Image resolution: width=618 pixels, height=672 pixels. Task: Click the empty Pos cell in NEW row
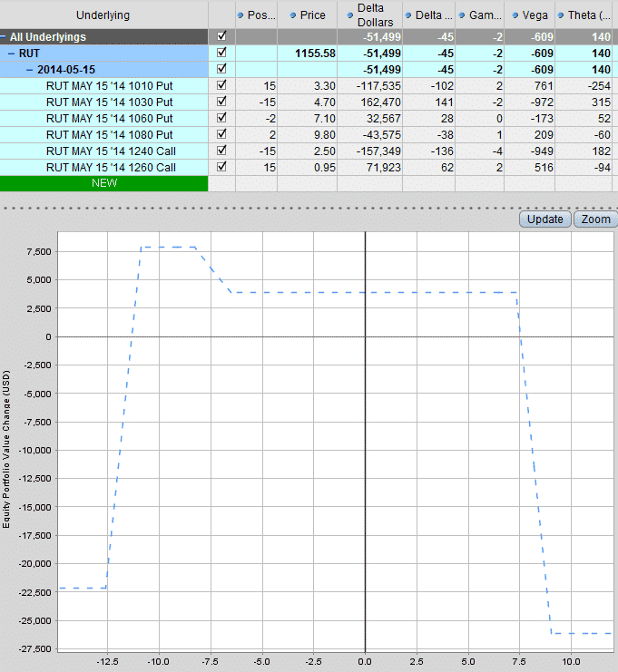point(257,183)
